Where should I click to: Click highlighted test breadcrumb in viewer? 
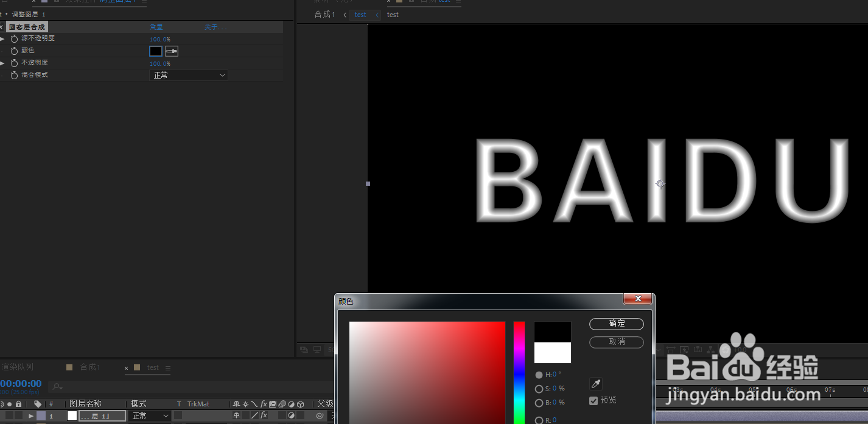click(361, 15)
